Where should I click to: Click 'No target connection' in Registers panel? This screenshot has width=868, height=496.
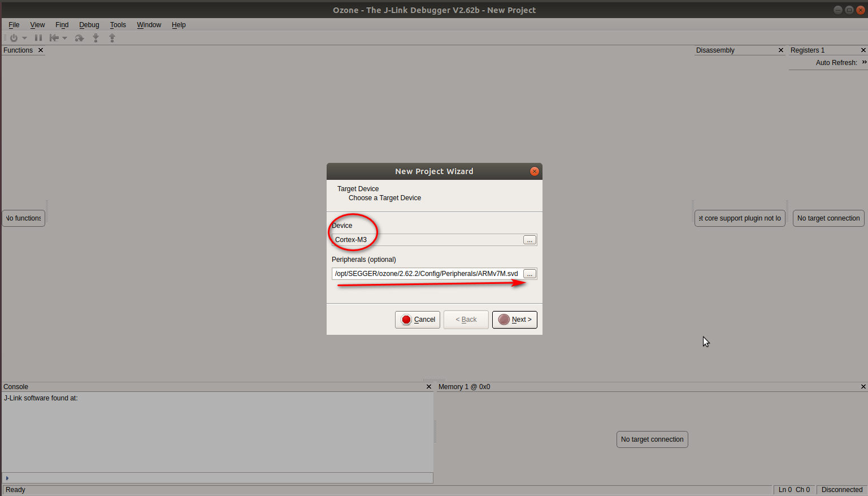(828, 218)
